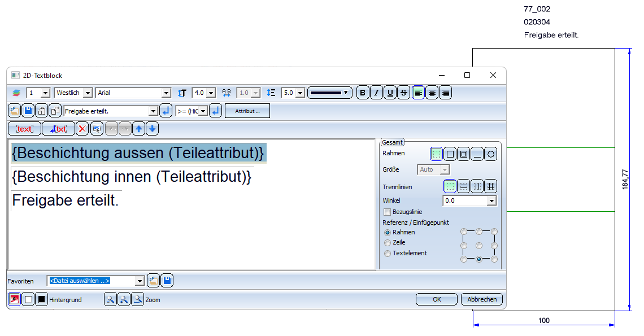Toggle bold text formatting
This screenshot has height=336, width=644.
click(x=363, y=93)
